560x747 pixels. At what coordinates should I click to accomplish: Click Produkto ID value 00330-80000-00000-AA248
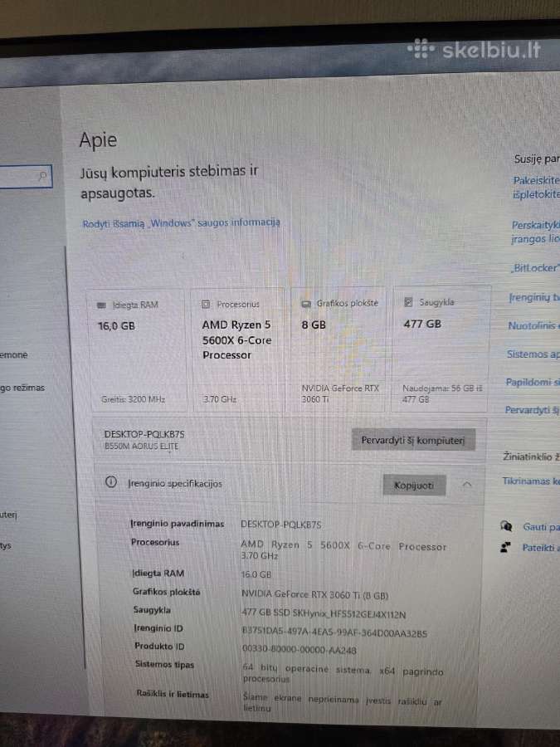point(299,650)
